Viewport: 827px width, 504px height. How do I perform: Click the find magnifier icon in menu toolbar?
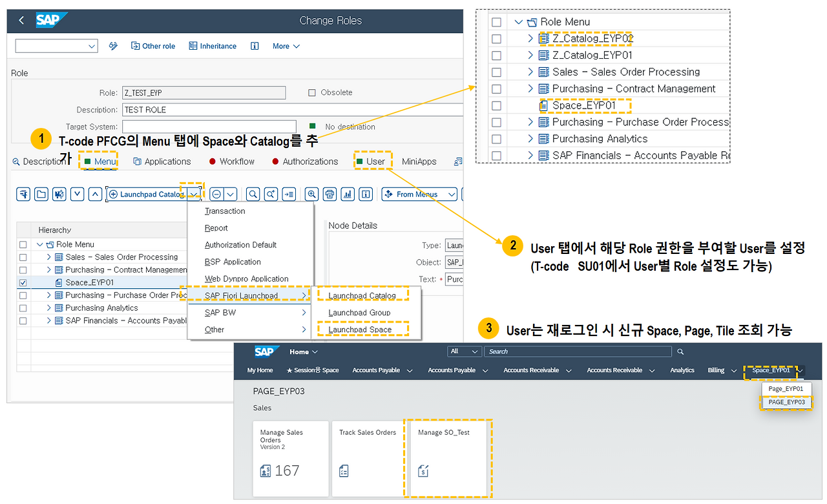pyautogui.click(x=253, y=194)
